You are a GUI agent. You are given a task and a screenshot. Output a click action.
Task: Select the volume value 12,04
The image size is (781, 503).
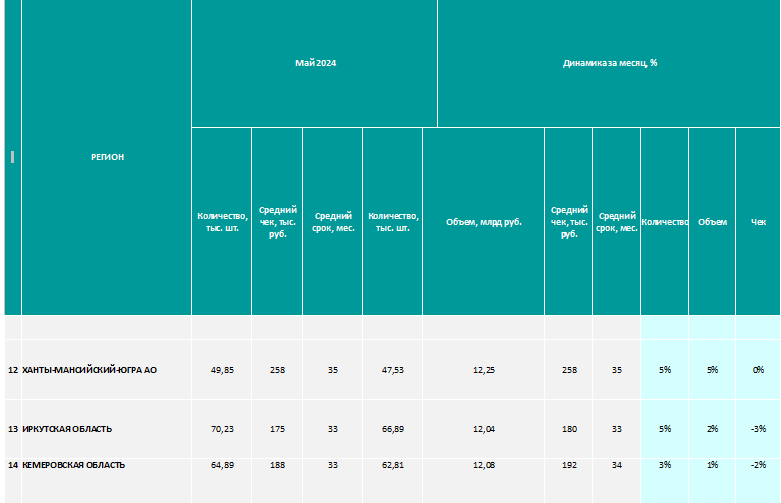pyautogui.click(x=483, y=429)
